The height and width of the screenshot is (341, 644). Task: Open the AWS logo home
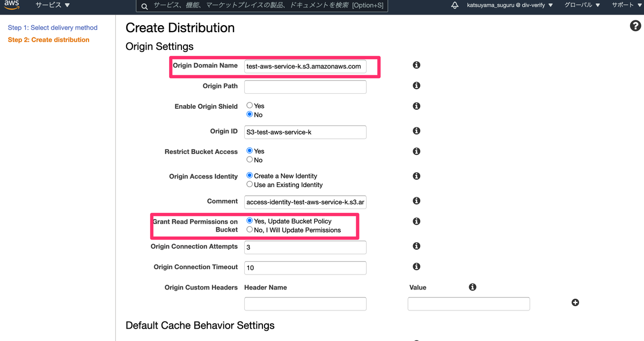coord(12,5)
